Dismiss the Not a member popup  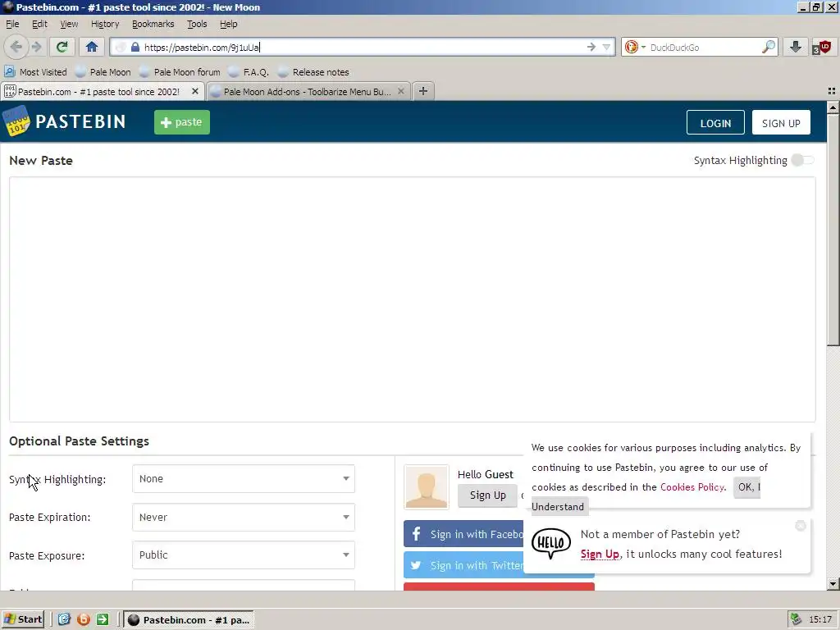[801, 526]
